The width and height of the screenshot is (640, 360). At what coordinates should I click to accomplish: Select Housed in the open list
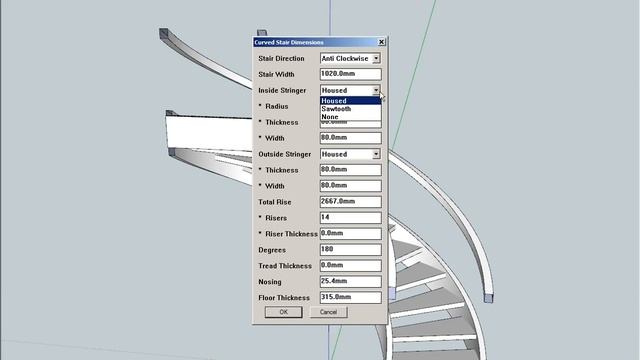click(x=351, y=101)
